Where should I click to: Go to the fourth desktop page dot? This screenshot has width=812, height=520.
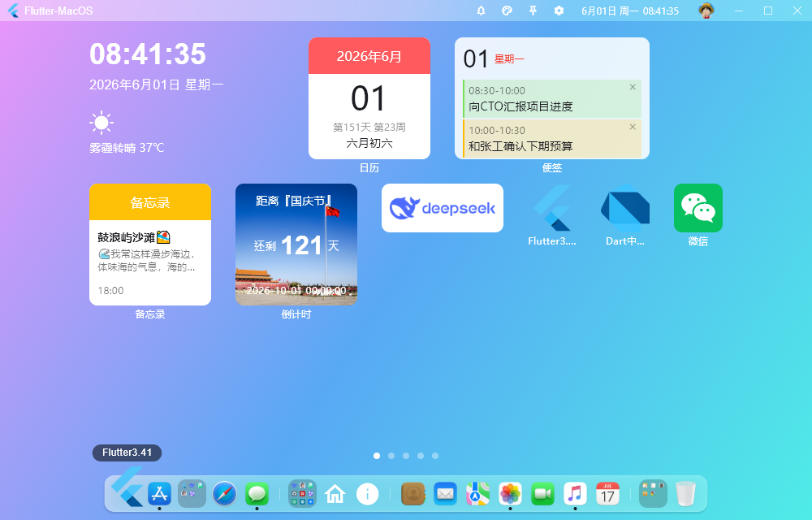tap(421, 456)
